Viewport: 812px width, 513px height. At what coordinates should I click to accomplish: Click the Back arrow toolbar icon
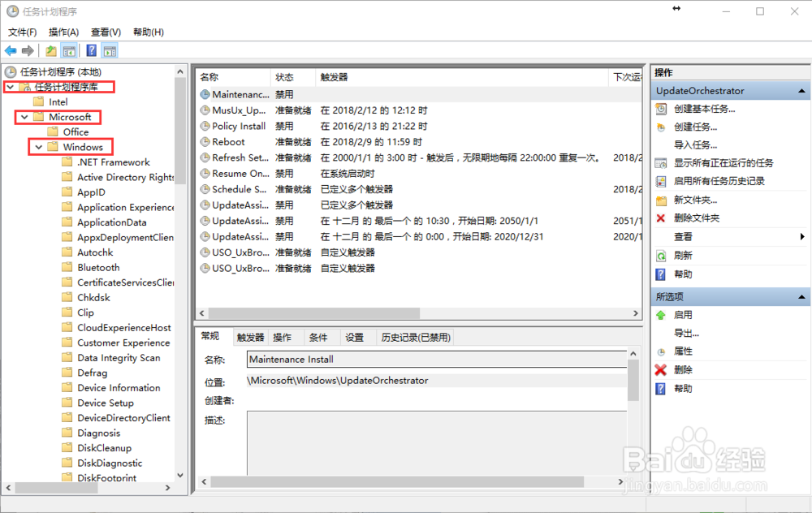[x=11, y=50]
